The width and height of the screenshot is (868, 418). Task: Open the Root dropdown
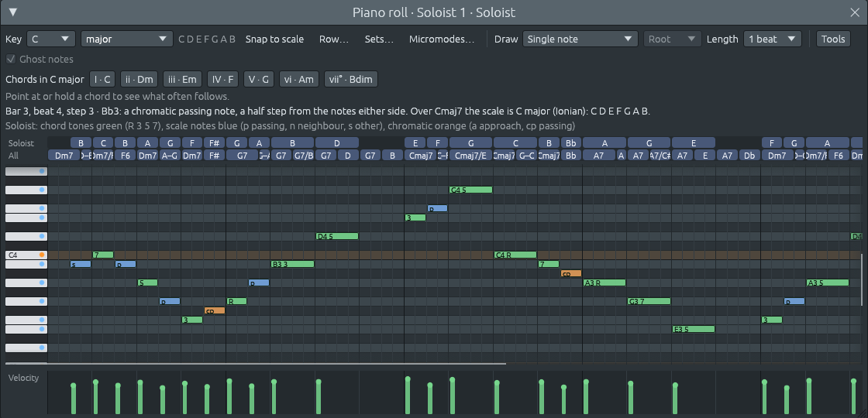point(672,39)
